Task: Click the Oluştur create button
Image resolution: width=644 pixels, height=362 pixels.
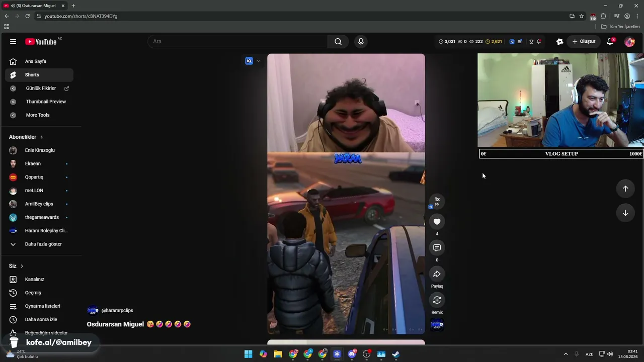Action: click(x=584, y=42)
